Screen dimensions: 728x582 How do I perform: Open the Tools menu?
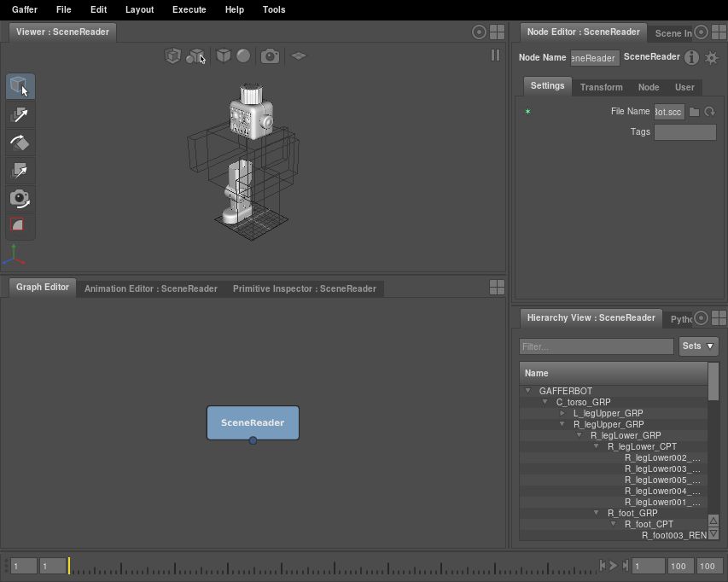(x=274, y=9)
